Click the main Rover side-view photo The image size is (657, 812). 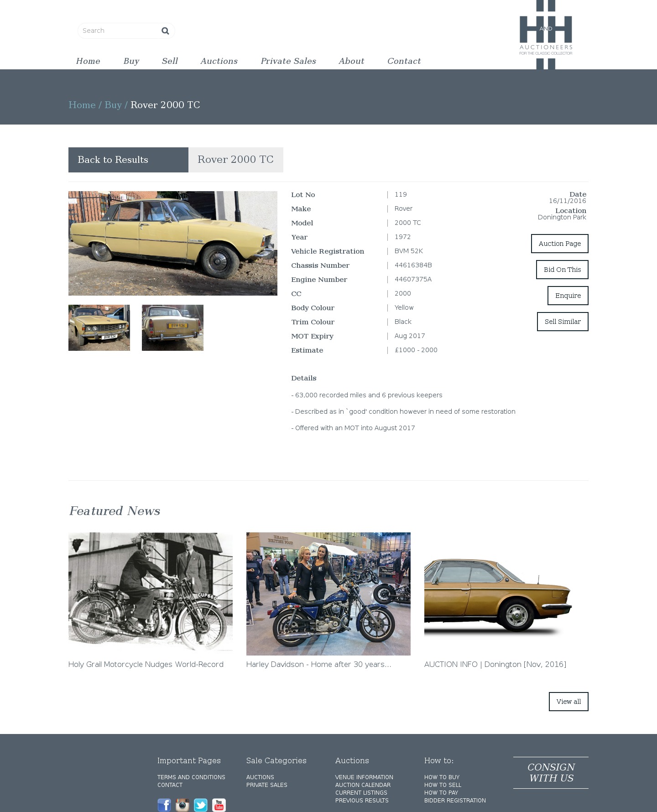click(x=173, y=243)
